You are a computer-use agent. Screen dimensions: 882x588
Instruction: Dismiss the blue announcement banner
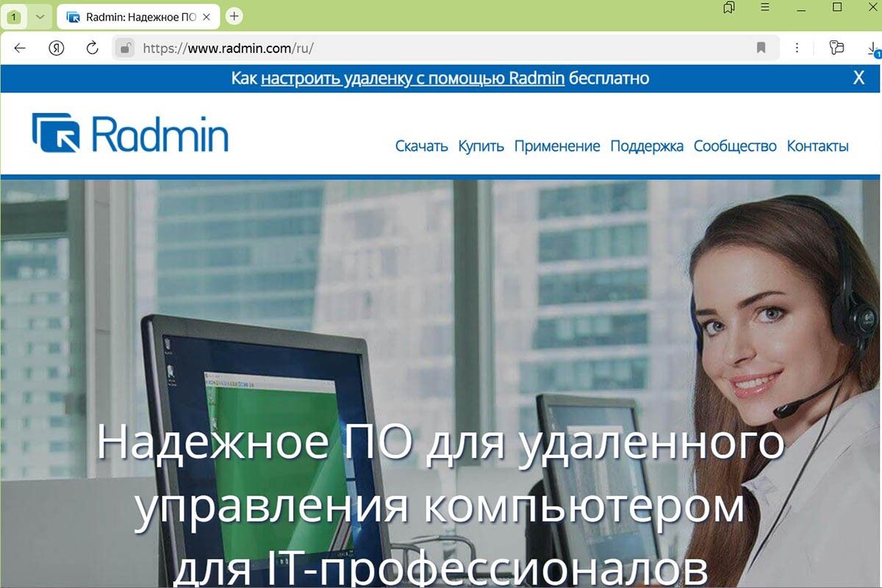coord(858,78)
